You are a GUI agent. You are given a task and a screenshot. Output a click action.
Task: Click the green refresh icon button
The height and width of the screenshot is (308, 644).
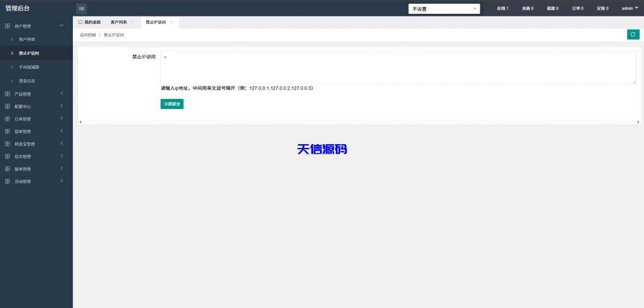coord(633,35)
